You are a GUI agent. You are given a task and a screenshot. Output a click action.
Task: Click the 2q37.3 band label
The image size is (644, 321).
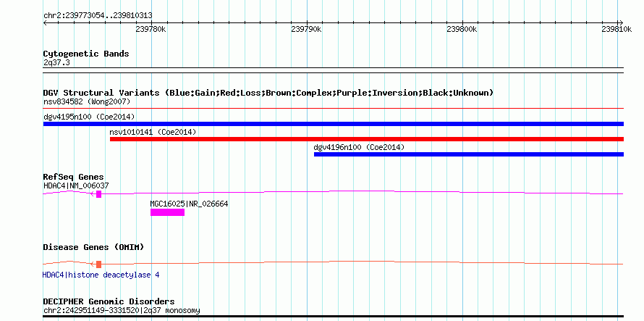click(x=57, y=62)
